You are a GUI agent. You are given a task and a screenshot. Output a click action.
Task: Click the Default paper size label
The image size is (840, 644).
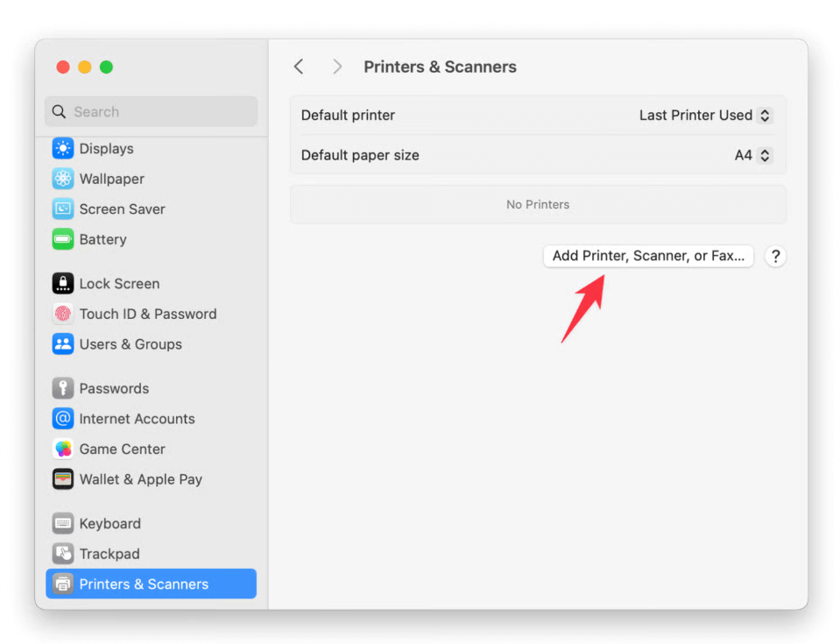coord(360,155)
